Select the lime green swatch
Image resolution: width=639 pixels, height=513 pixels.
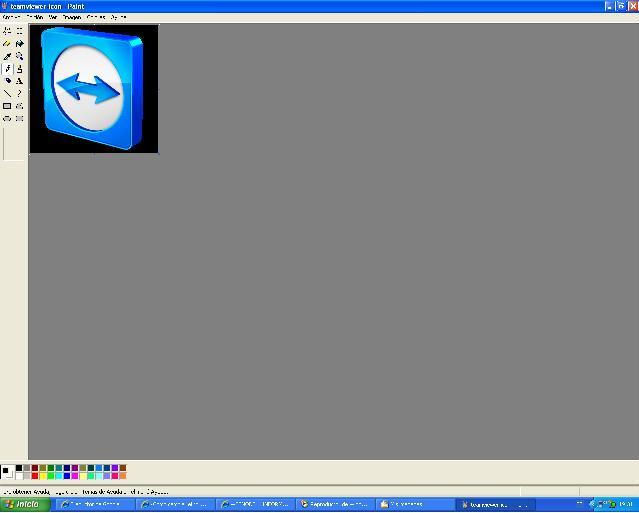tap(51, 476)
